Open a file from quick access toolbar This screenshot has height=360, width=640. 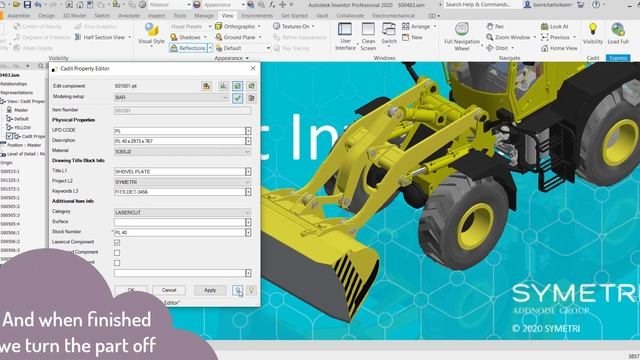coord(16,4)
